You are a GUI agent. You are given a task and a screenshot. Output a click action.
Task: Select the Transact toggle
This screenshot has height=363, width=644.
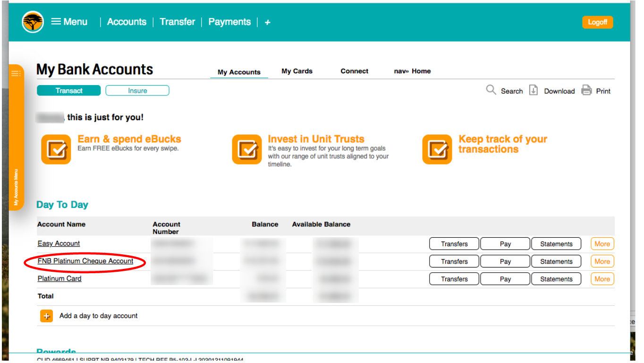(69, 91)
